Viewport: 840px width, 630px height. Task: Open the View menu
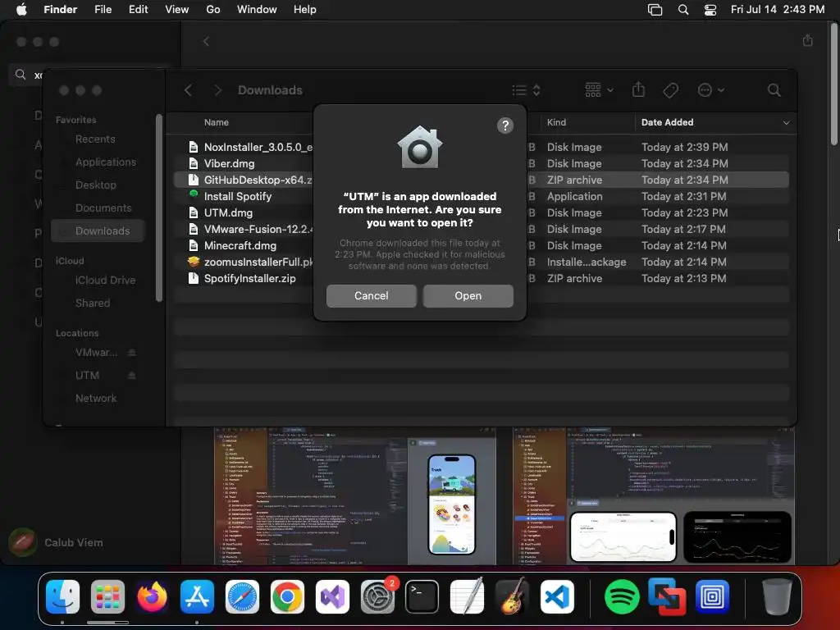coord(177,10)
